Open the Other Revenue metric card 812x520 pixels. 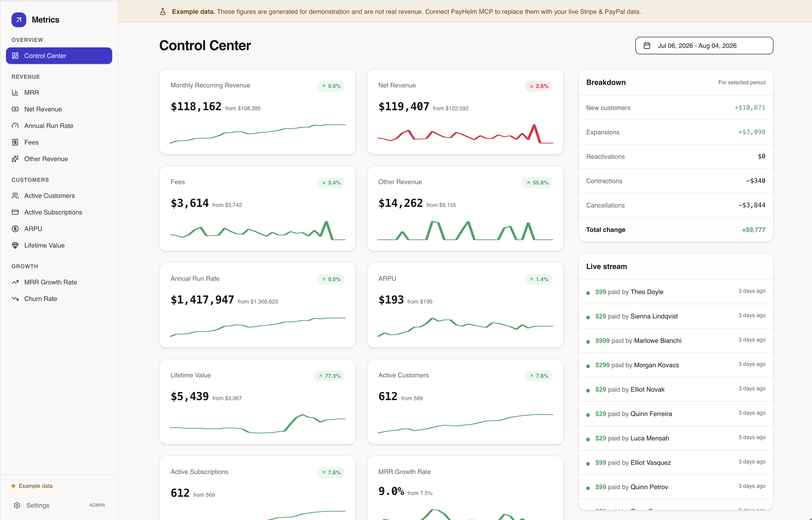(465, 208)
